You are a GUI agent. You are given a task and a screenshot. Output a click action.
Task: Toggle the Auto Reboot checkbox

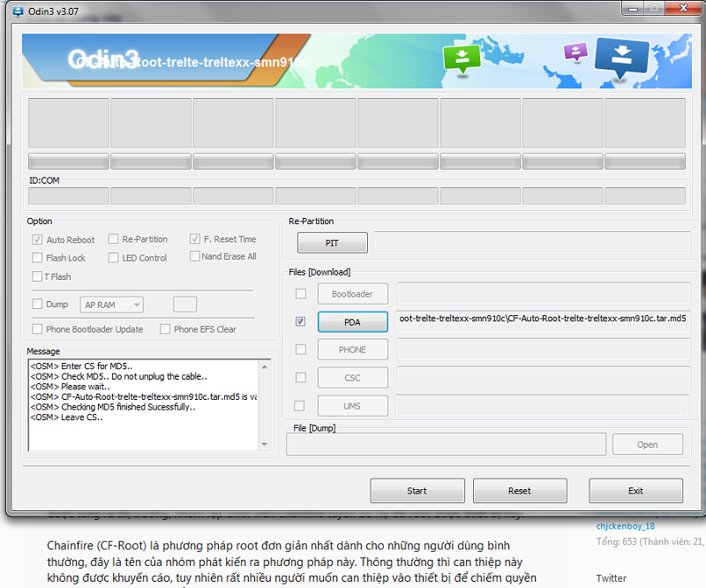(37, 240)
